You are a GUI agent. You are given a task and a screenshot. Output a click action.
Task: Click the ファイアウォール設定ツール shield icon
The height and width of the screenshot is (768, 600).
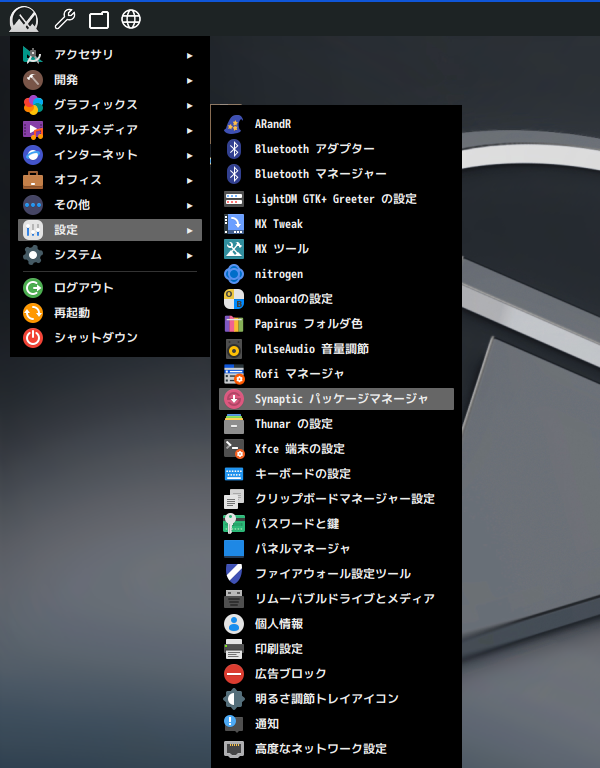pyautogui.click(x=234, y=574)
